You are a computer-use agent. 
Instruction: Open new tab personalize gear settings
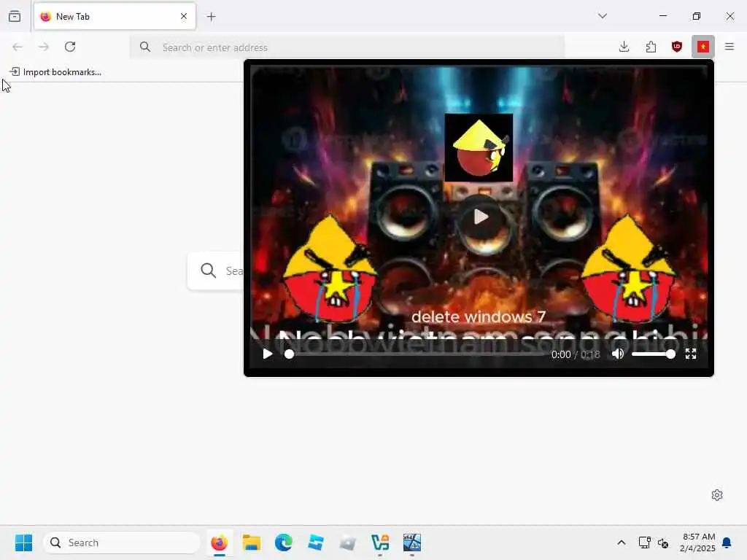(717, 495)
